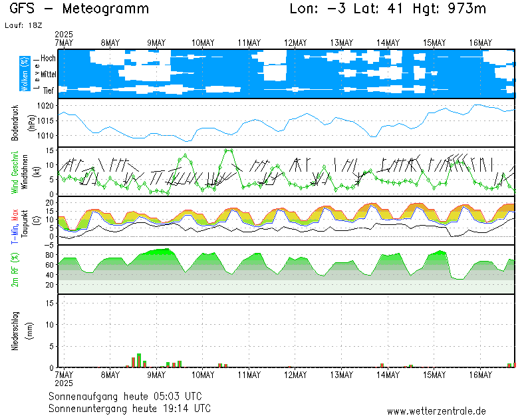
Task: Select the 1010 pressure axis value
Action: pos(45,136)
